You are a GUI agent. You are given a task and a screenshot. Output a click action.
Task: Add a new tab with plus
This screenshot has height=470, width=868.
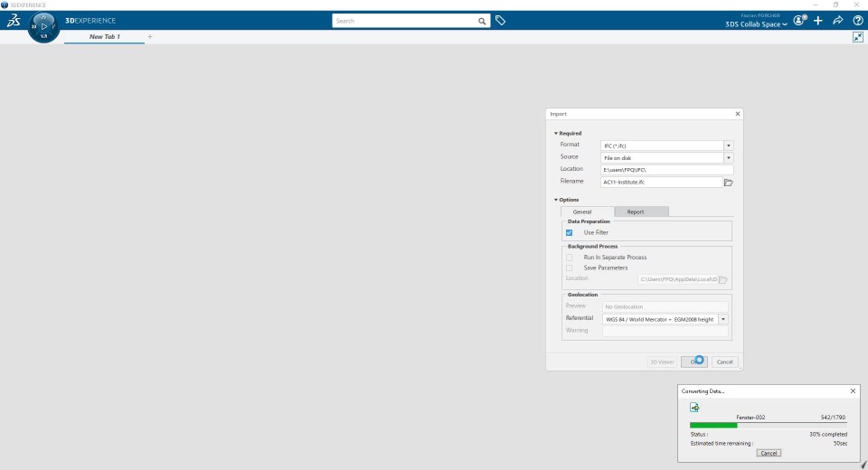(x=150, y=36)
